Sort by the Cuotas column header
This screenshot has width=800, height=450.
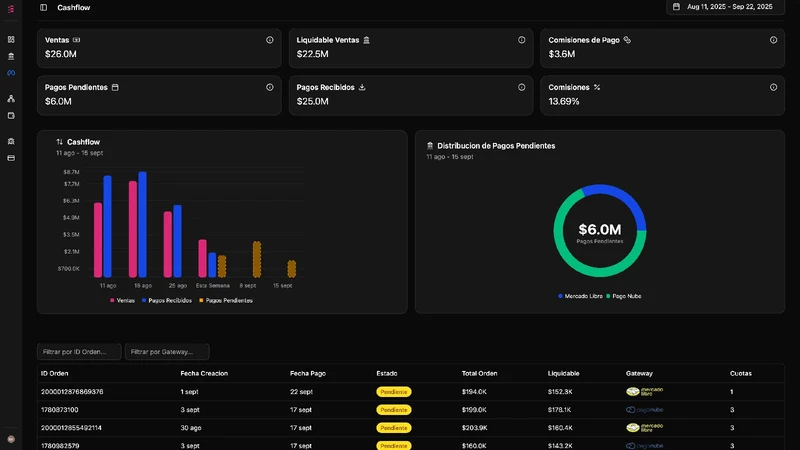pos(741,373)
